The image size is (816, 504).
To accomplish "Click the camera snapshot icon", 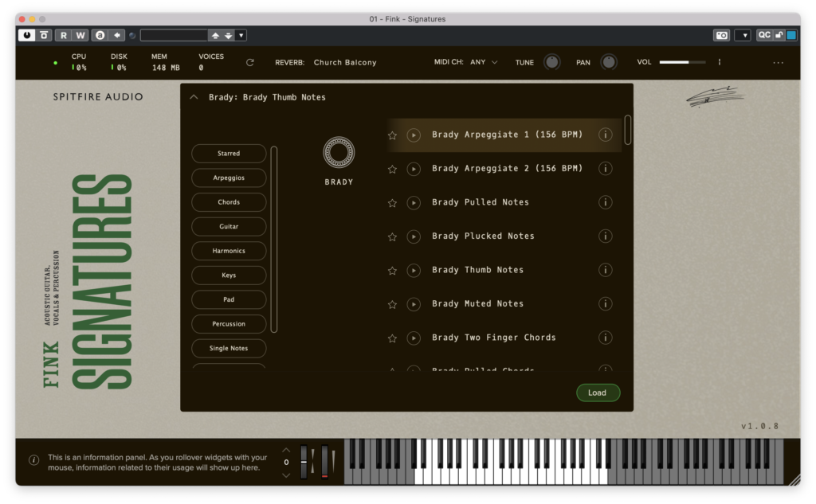I will (x=722, y=35).
